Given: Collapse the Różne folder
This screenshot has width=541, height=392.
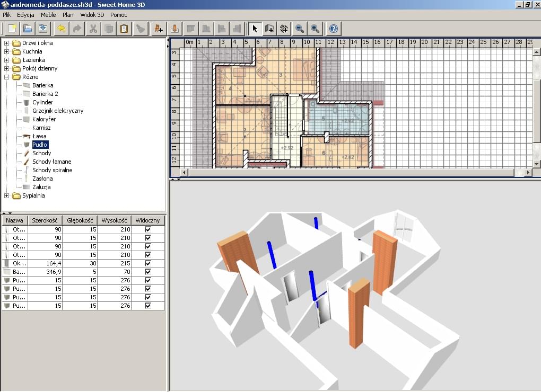Looking at the screenshot, I should coord(6,77).
